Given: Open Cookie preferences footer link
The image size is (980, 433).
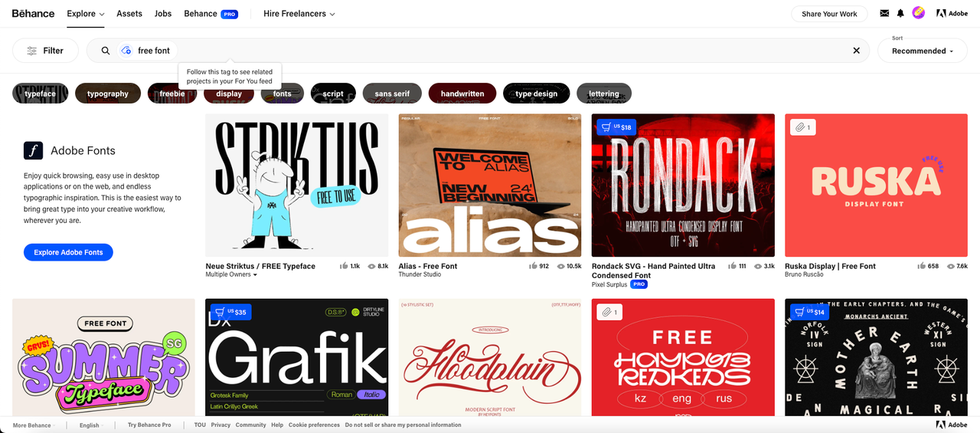Looking at the screenshot, I should tap(314, 425).
